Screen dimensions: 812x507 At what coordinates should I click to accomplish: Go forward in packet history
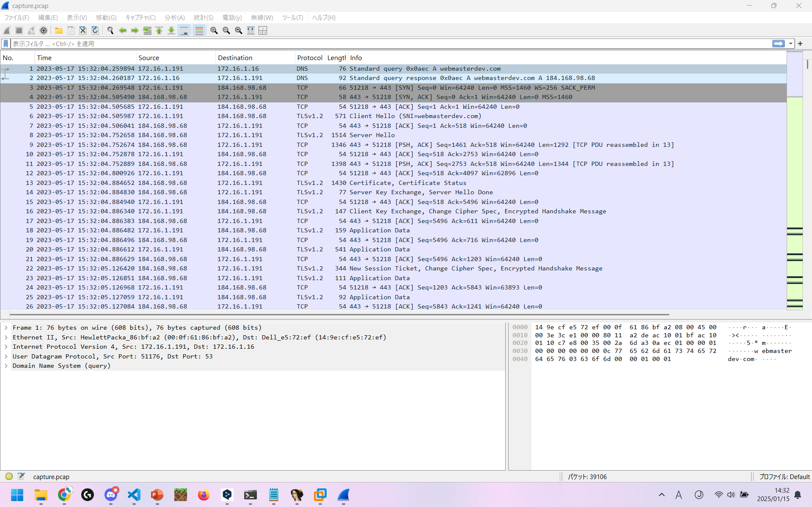[x=135, y=30]
